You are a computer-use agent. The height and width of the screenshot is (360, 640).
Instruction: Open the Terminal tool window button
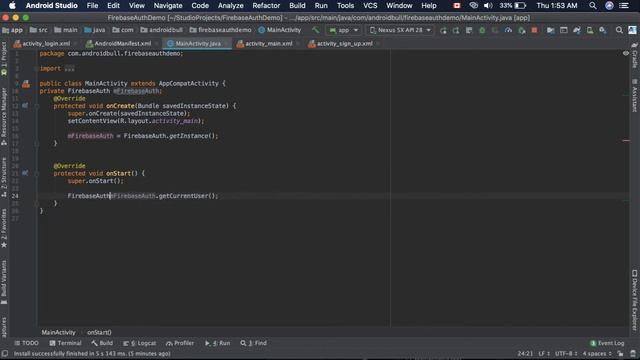click(x=65, y=343)
